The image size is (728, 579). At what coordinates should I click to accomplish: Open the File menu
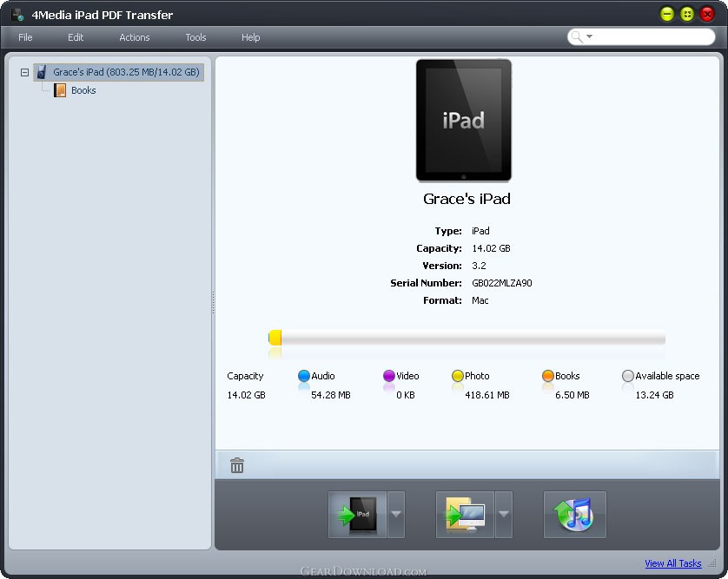pyautogui.click(x=25, y=37)
